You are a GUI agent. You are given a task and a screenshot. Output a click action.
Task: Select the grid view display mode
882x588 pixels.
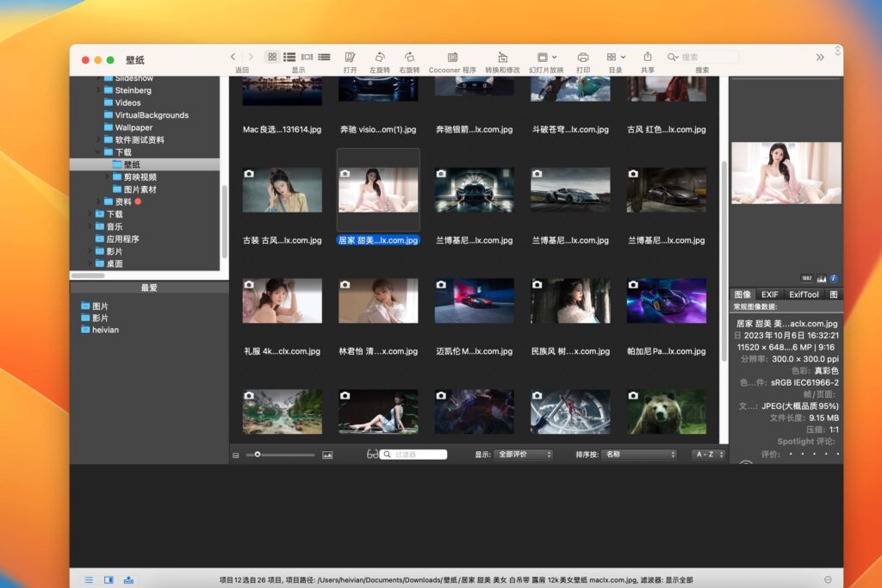pos(271,55)
